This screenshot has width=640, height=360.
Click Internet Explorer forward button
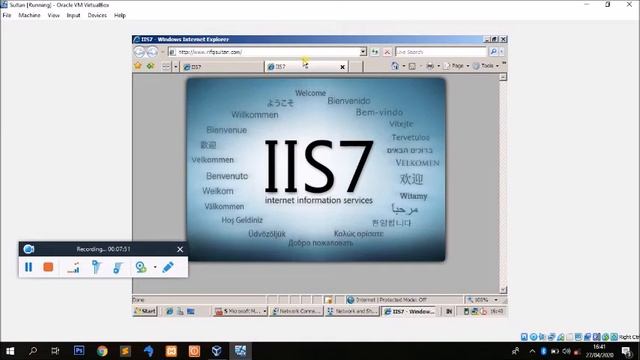(x=152, y=52)
